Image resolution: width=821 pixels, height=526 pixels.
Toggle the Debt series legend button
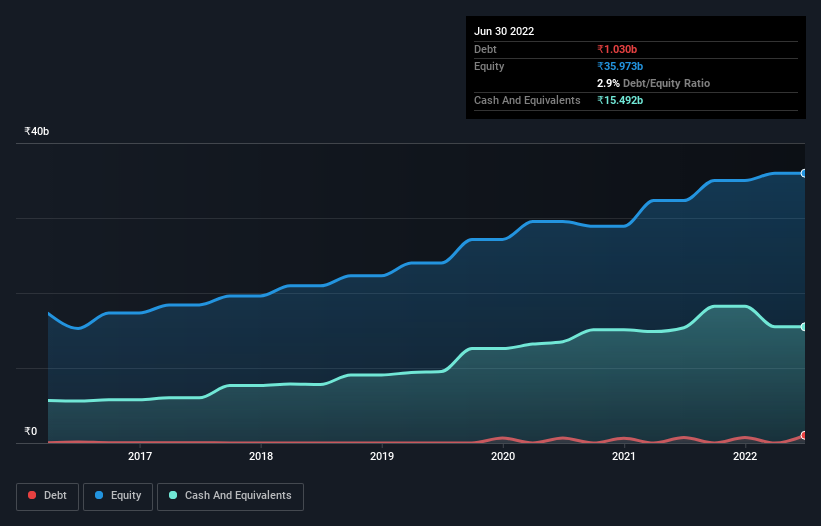click(48, 496)
